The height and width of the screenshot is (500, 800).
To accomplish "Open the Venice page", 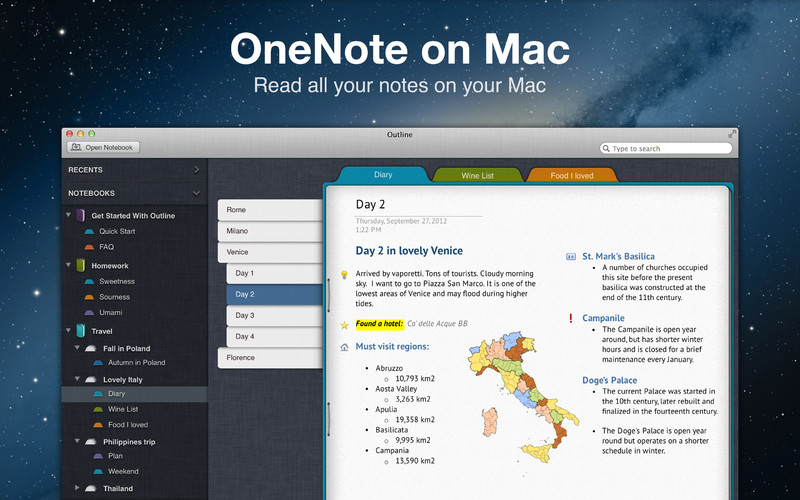I will [x=270, y=253].
